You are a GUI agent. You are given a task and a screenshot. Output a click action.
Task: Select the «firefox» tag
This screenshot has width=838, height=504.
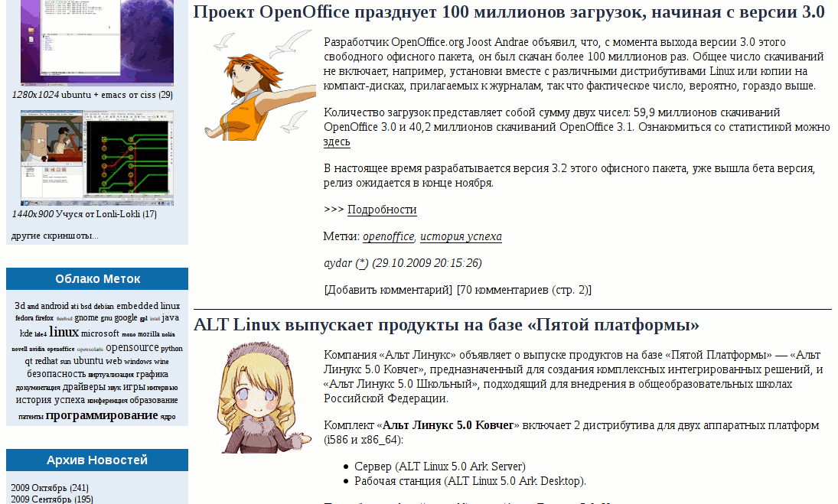click(44, 318)
